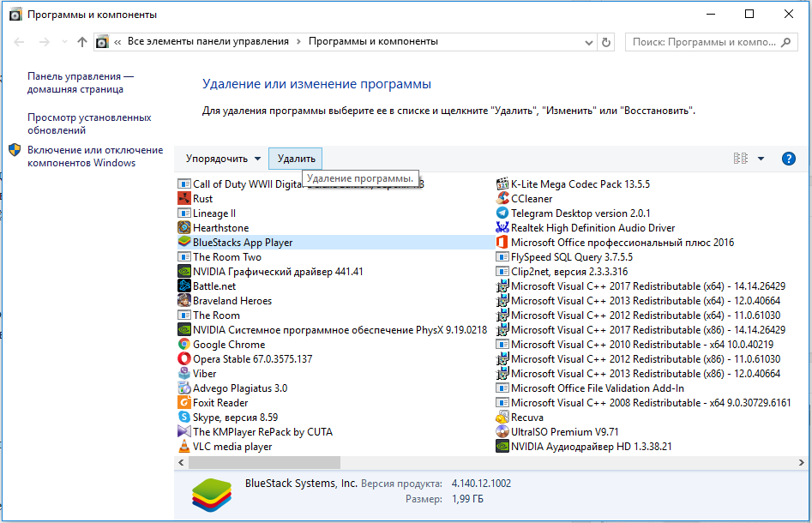Click the search programs input field

pos(707,42)
